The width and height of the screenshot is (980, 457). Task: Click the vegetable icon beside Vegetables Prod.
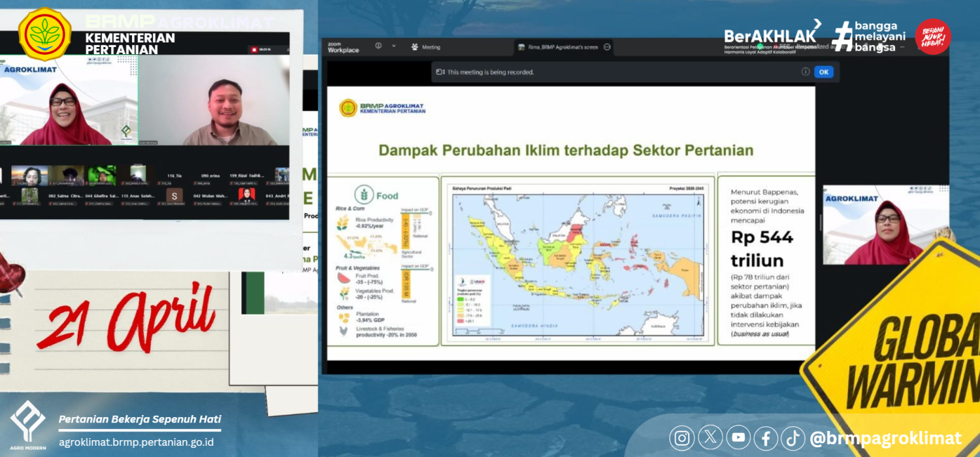[x=344, y=293]
